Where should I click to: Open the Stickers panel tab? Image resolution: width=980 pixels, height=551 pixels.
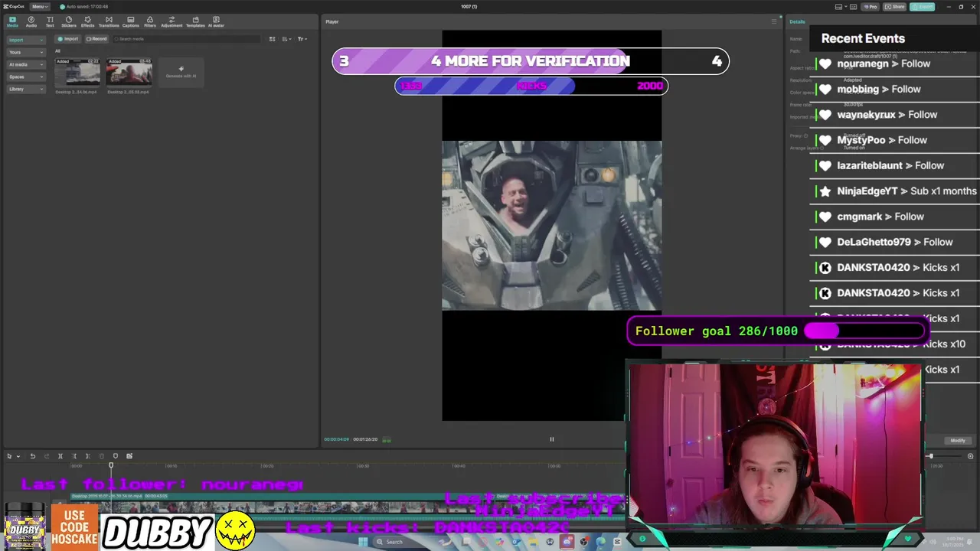click(69, 21)
